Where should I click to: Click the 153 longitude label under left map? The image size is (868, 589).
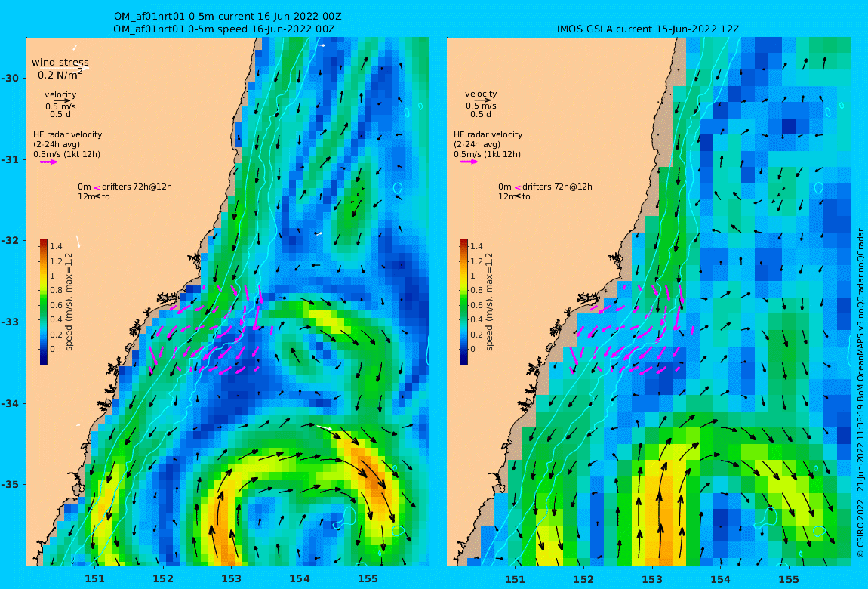[232, 579]
